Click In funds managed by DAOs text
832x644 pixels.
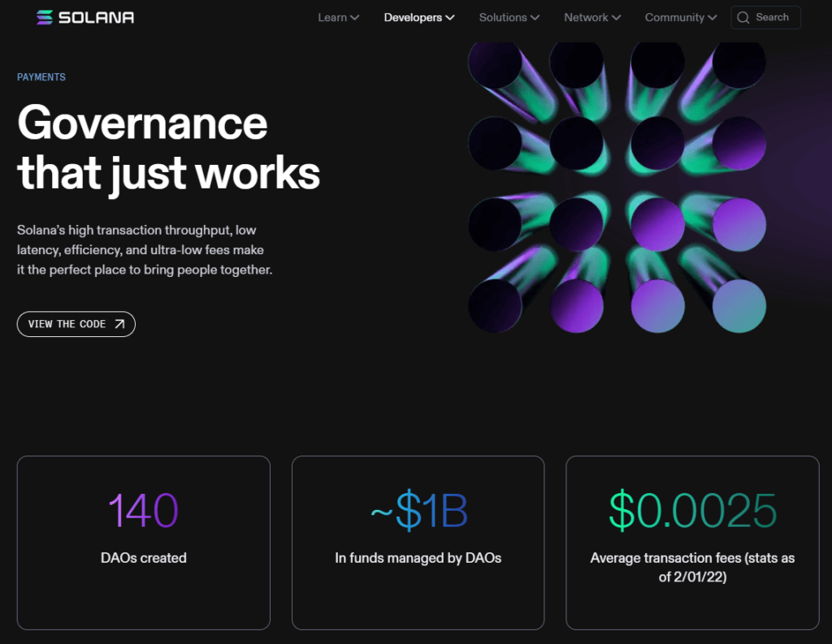(418, 558)
